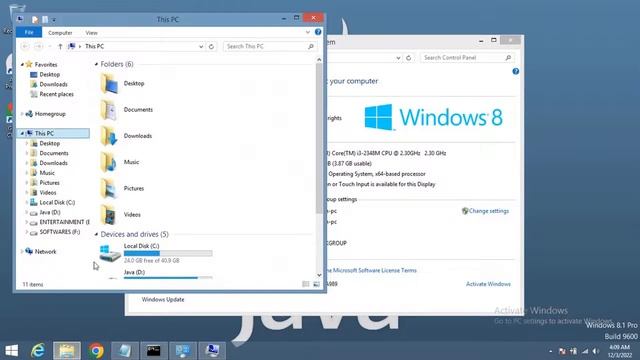
Task: Click the network signal icon in system tray
Action: point(585,351)
